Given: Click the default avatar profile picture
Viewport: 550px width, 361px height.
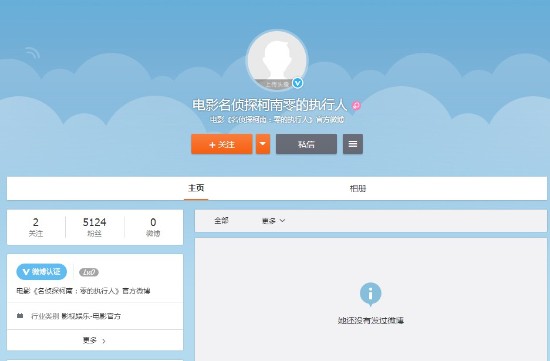Looking at the screenshot, I should [277, 60].
